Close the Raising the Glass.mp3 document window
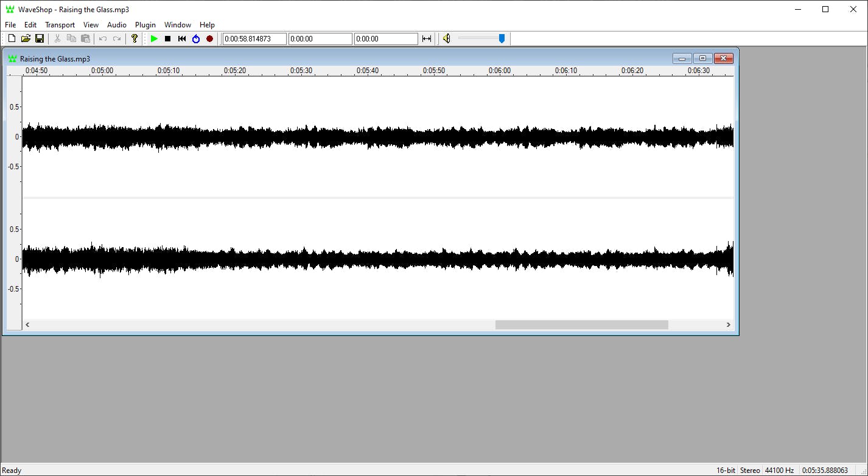This screenshot has height=476, width=868. 723,58
